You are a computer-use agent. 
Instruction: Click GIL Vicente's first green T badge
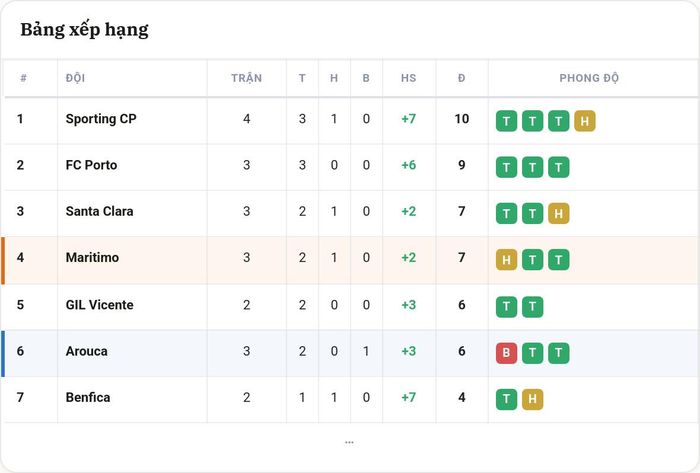pyautogui.click(x=506, y=307)
